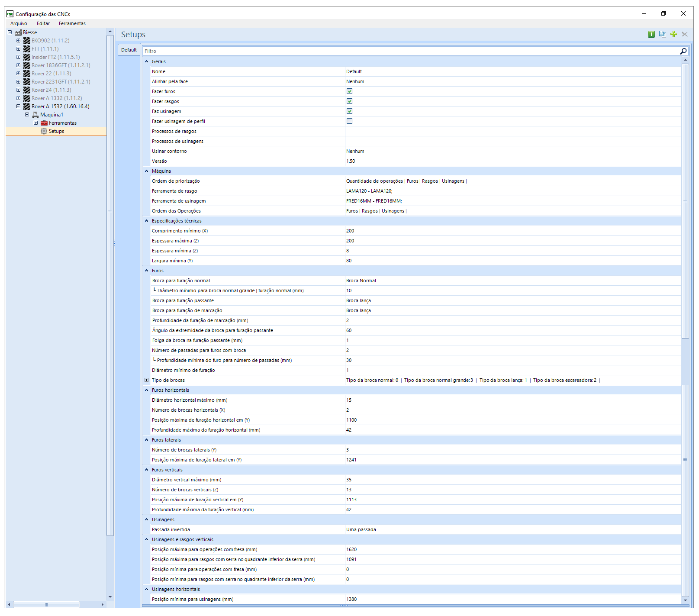This screenshot has width=699, height=616.
Task: Toggle the Fazer furos checkbox
Action: [349, 91]
